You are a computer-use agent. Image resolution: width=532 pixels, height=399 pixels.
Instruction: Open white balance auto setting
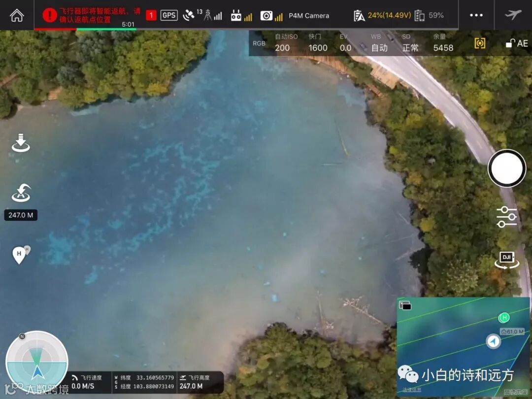379,43
